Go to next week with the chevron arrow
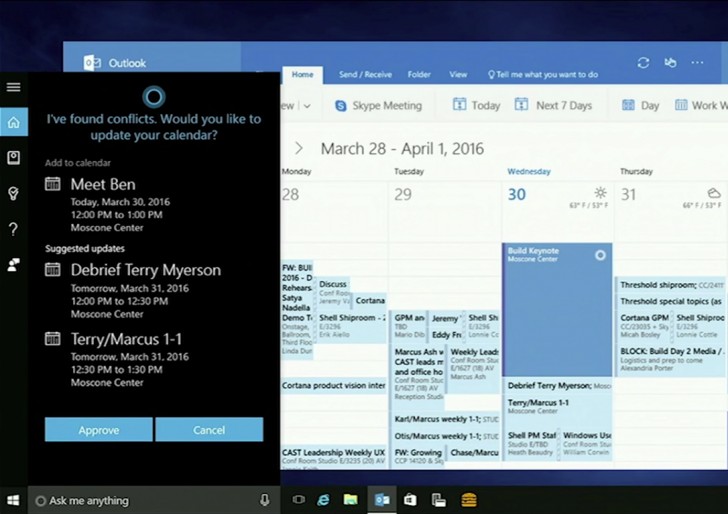Screen dimensions: 728x514 299,149
